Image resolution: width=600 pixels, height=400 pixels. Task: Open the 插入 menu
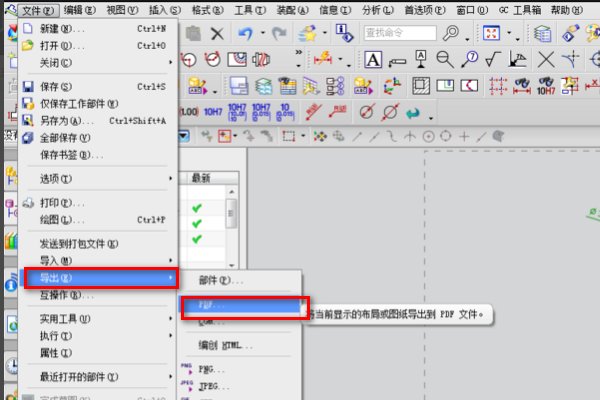165,10
